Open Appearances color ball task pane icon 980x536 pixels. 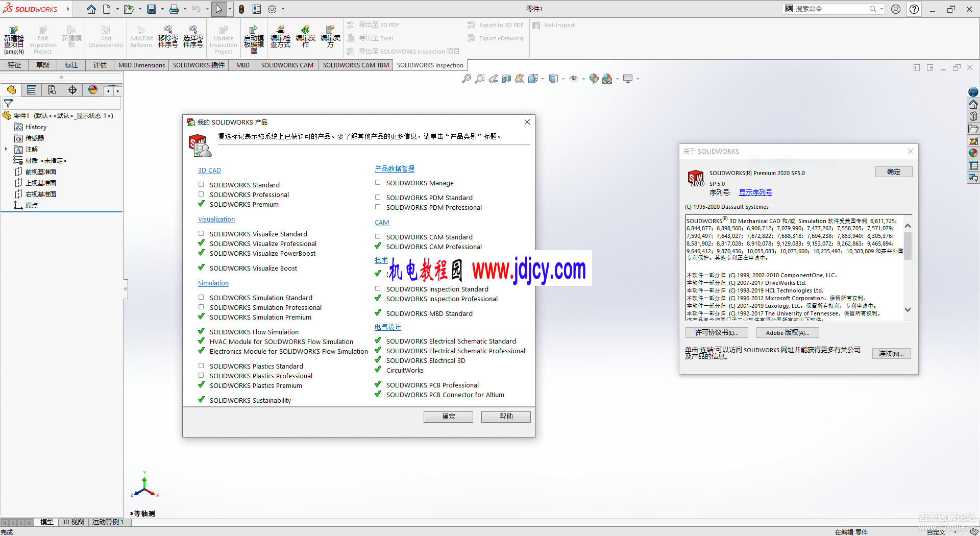[x=973, y=153]
